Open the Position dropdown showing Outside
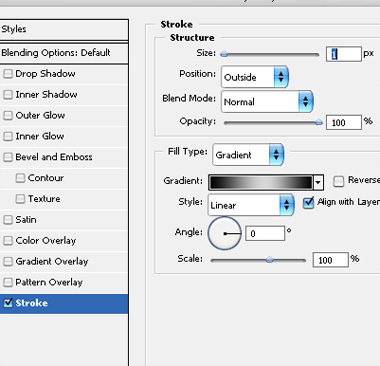This screenshot has height=366, width=380. [255, 77]
